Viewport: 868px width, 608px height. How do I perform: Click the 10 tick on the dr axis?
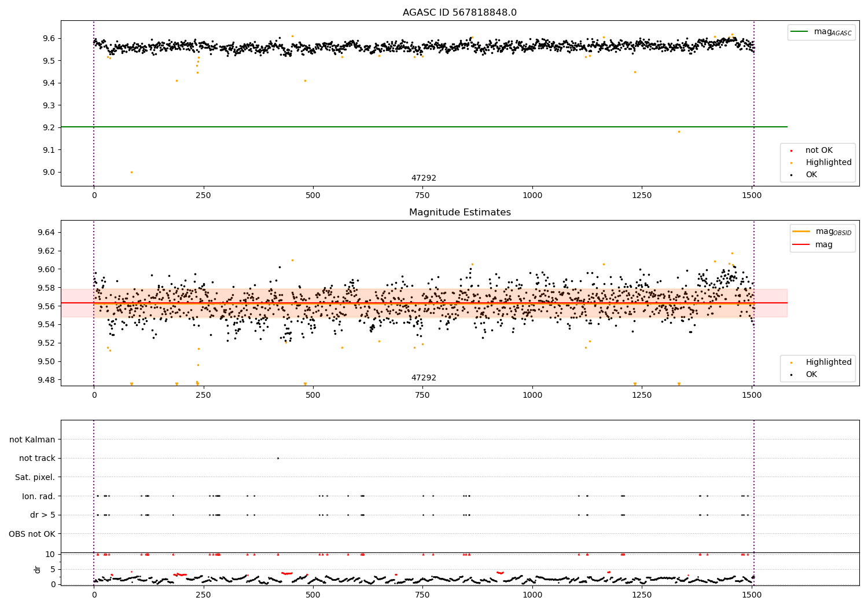[x=51, y=554]
